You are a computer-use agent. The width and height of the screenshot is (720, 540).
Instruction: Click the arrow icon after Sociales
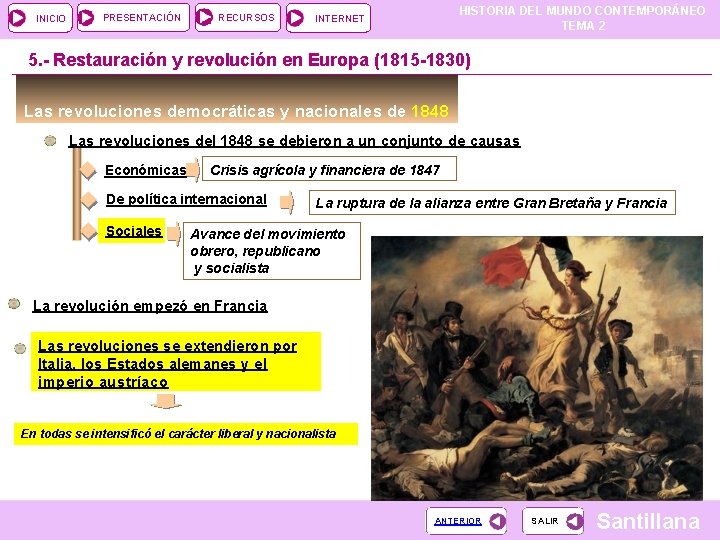(x=174, y=233)
